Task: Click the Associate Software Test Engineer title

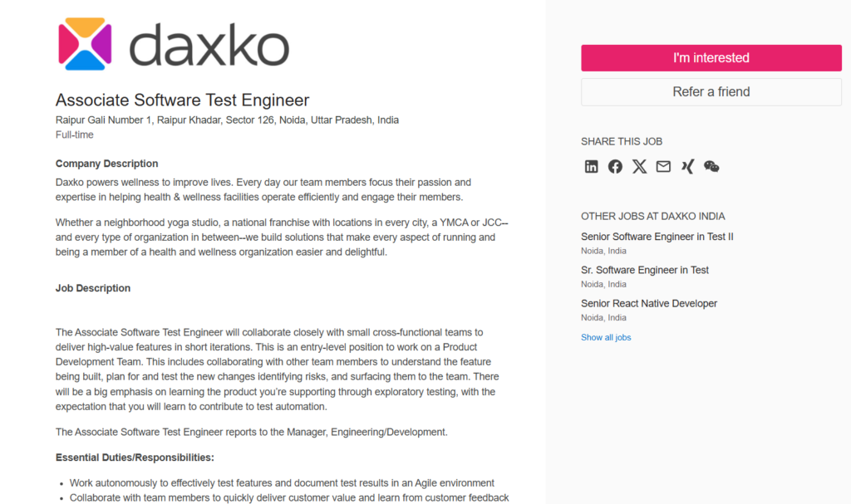Action: (182, 100)
